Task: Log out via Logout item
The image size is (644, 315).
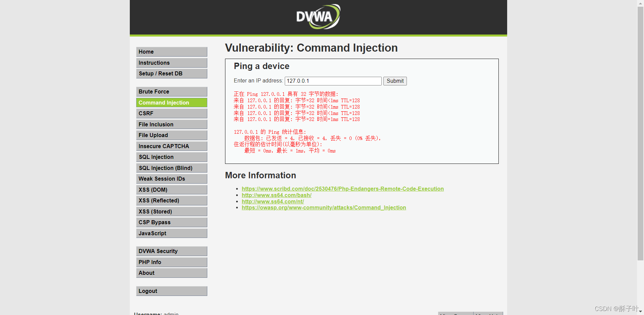Action: (x=171, y=291)
